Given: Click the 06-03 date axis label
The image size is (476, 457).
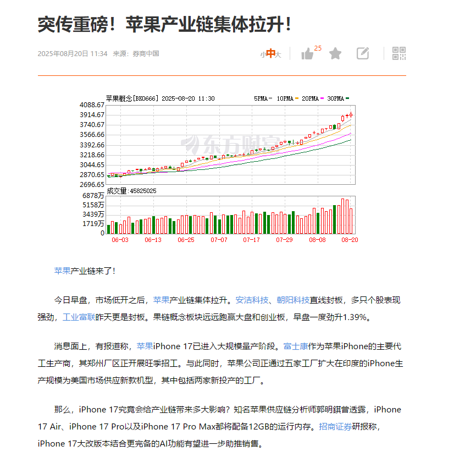Looking at the screenshot, I should point(120,240).
